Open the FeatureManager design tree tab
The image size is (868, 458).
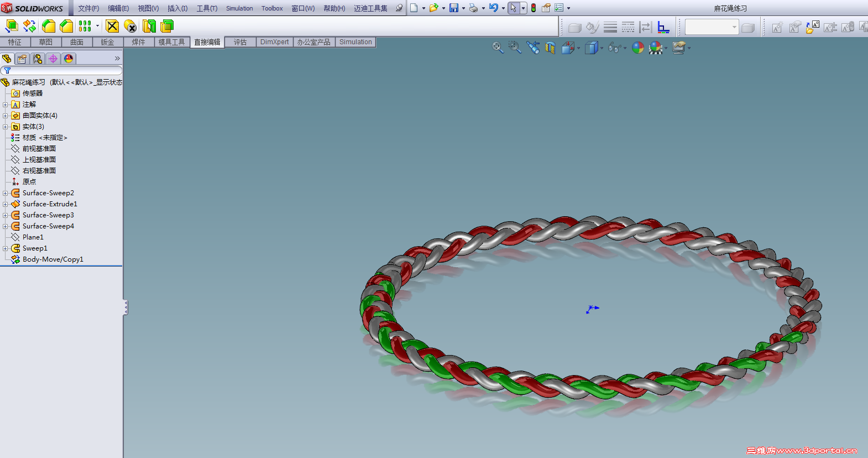point(7,59)
